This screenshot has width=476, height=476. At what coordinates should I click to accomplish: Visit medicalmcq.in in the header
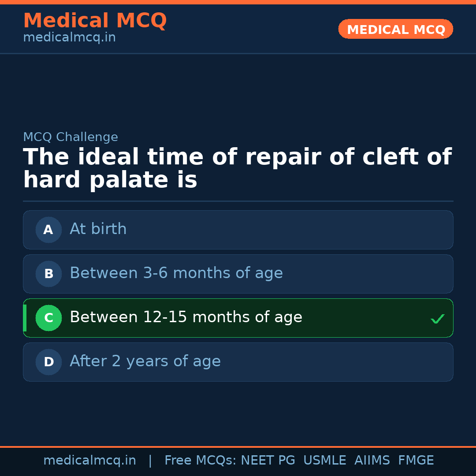click(69, 37)
